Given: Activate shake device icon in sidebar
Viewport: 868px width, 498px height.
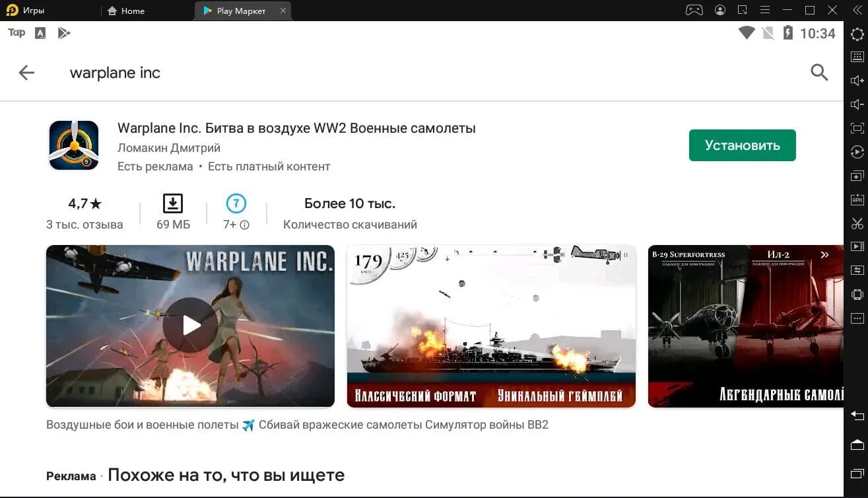Looking at the screenshot, I should [857, 295].
